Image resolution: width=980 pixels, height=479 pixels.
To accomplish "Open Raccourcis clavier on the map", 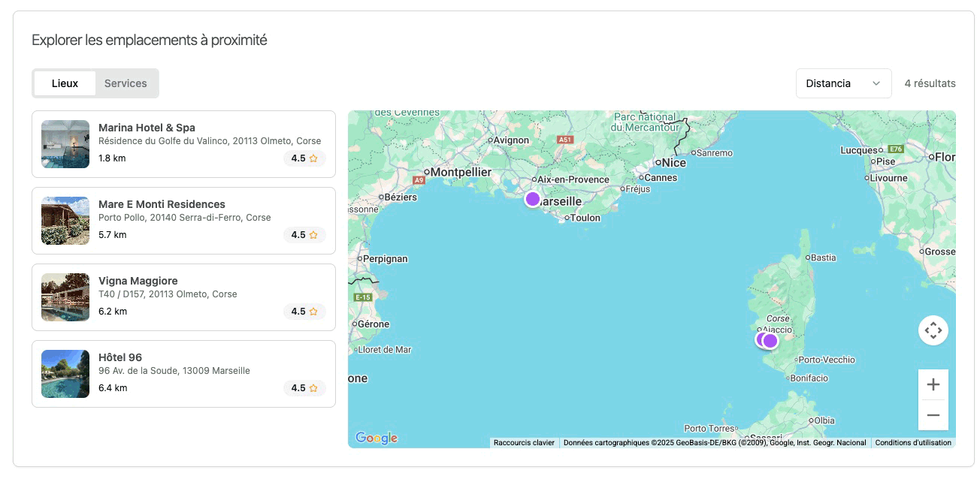I will (524, 443).
